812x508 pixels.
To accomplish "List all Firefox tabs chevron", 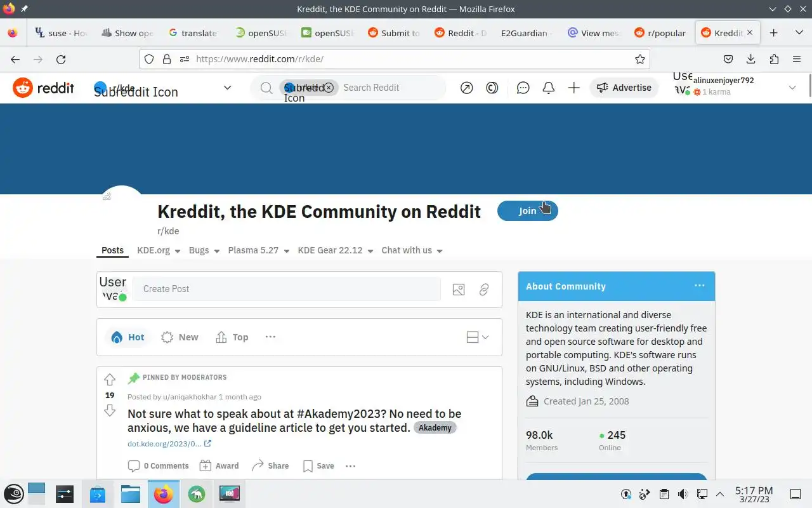I will point(799,33).
